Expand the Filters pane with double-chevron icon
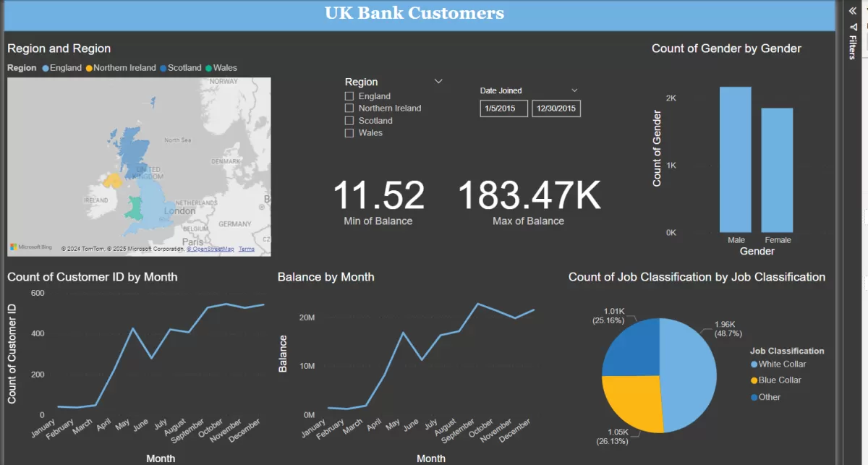868x465 pixels. 852,10
